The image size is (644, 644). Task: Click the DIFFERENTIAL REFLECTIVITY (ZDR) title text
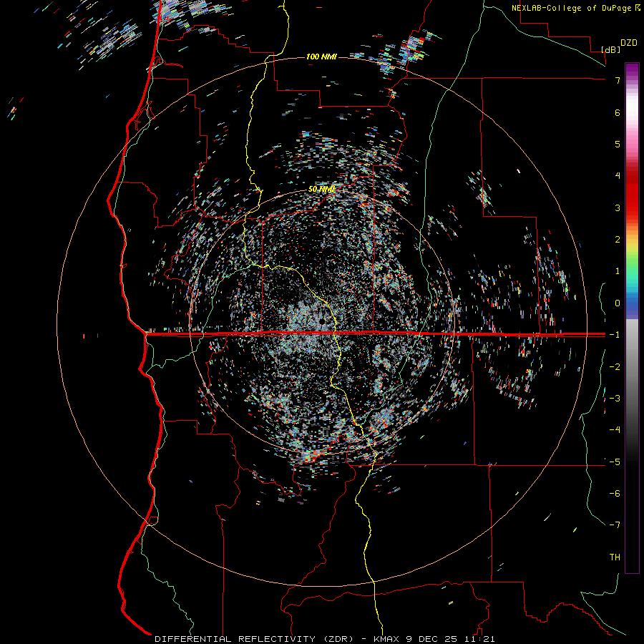254,639
